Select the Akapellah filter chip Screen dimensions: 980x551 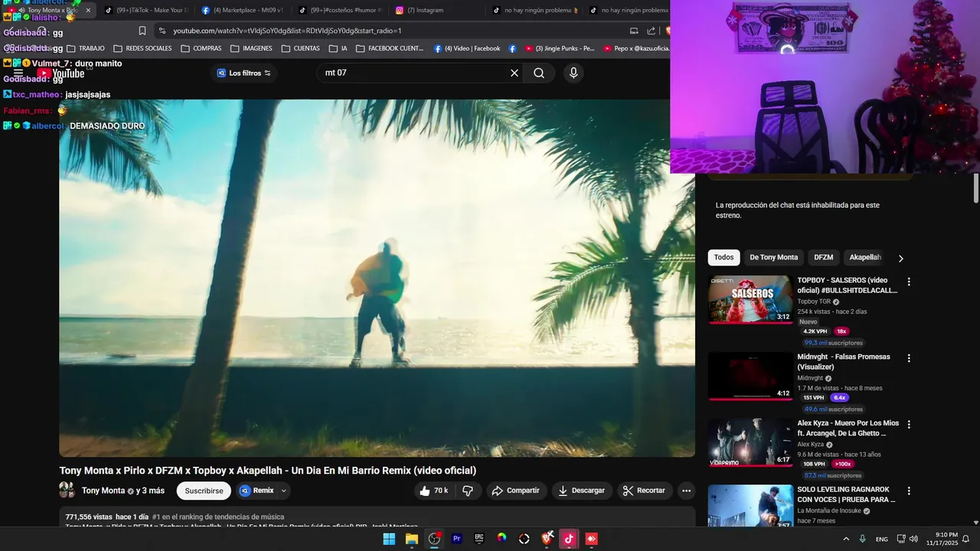865,257
